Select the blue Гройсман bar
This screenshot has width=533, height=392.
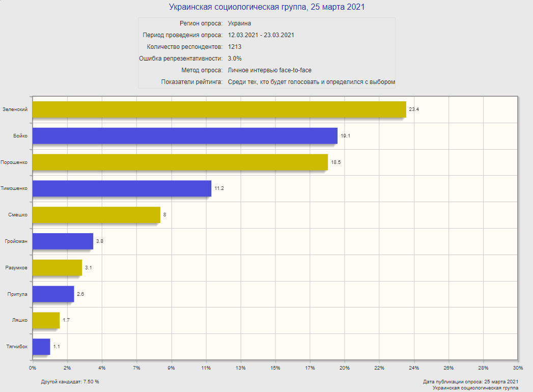[63, 241]
